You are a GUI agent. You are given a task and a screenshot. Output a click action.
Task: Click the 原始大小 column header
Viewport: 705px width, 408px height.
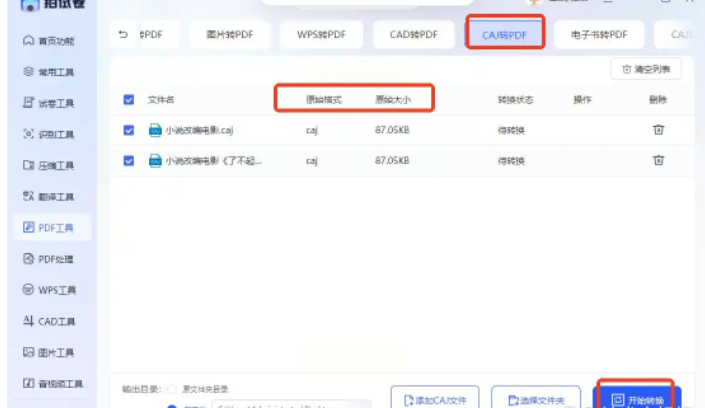click(393, 99)
